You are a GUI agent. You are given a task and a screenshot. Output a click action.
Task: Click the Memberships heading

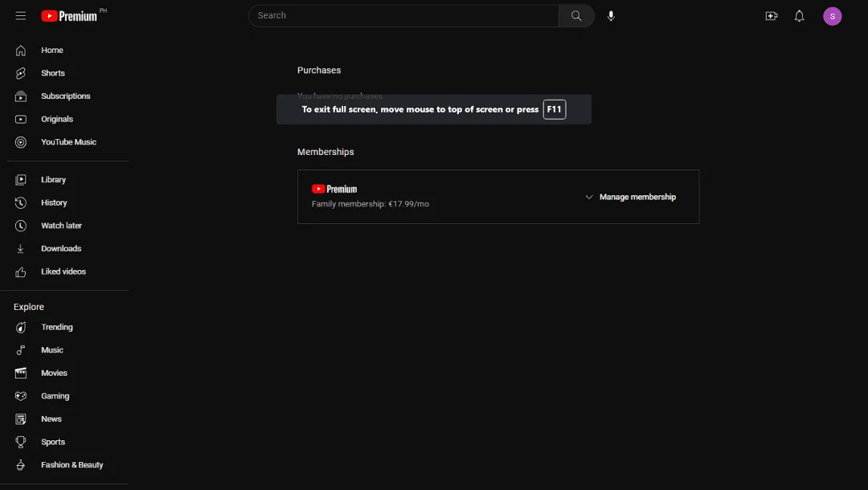325,152
